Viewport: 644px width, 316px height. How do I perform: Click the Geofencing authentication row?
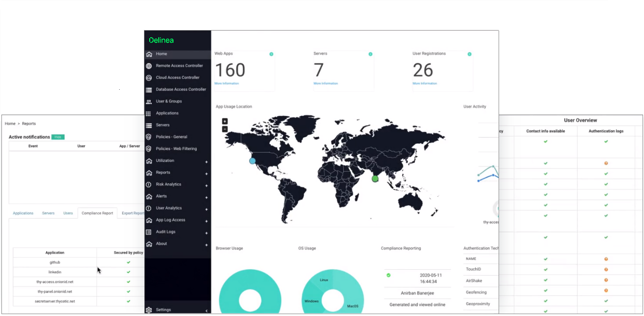pyautogui.click(x=481, y=292)
